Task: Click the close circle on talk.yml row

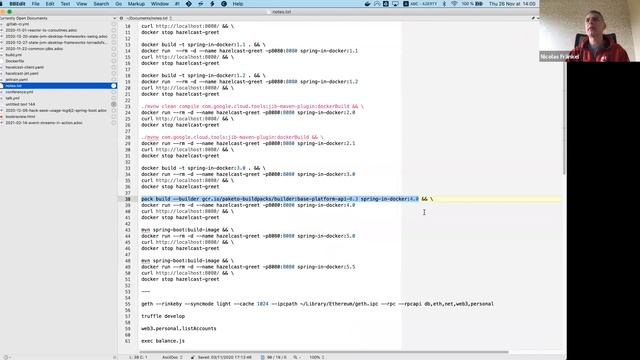Action: pos(113,98)
